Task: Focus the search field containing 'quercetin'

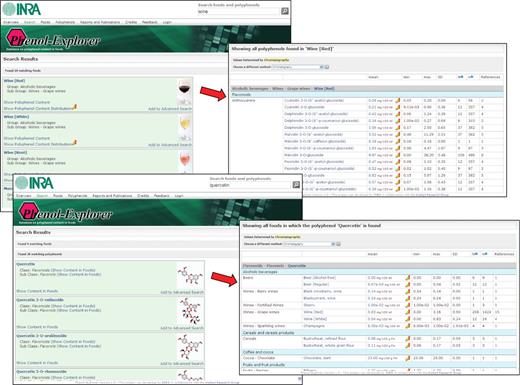Action: (250, 185)
